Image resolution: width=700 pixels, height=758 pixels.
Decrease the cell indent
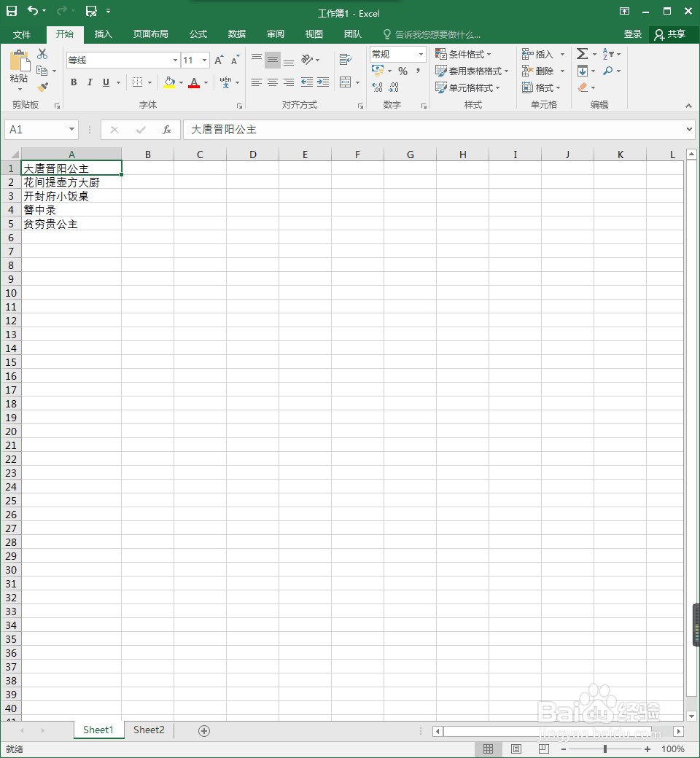(x=307, y=82)
